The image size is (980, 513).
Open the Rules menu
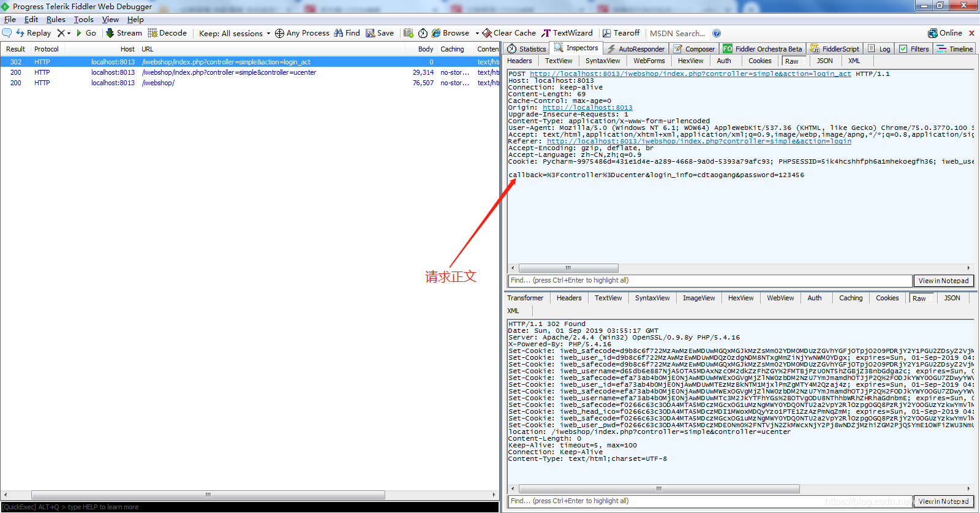pyautogui.click(x=56, y=19)
